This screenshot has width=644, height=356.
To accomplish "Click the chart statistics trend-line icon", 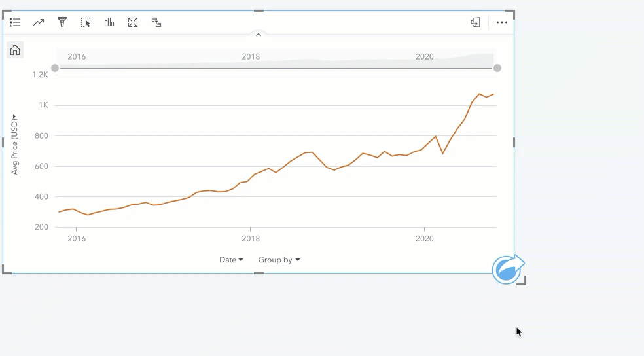I will pos(39,22).
